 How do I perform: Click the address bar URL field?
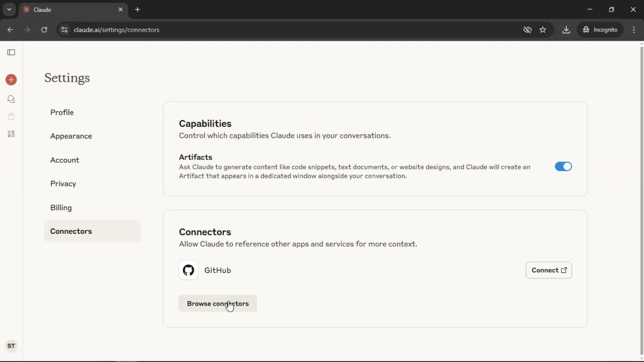[288, 30]
